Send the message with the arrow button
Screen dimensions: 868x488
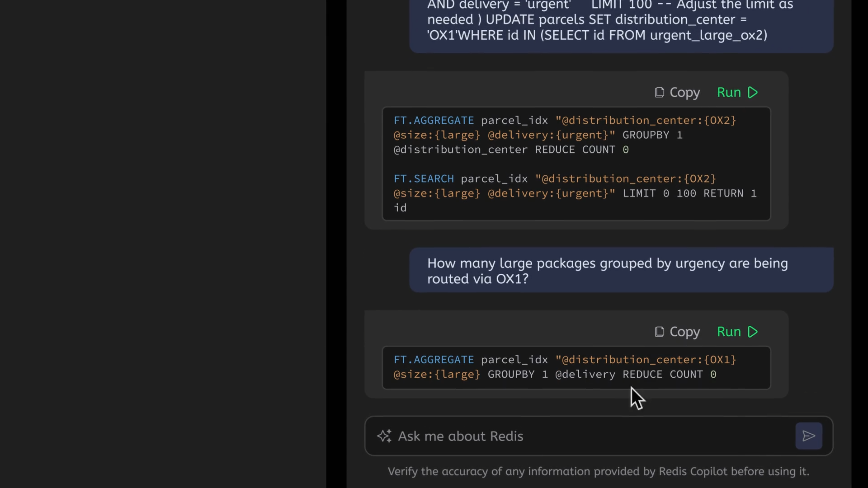click(809, 436)
